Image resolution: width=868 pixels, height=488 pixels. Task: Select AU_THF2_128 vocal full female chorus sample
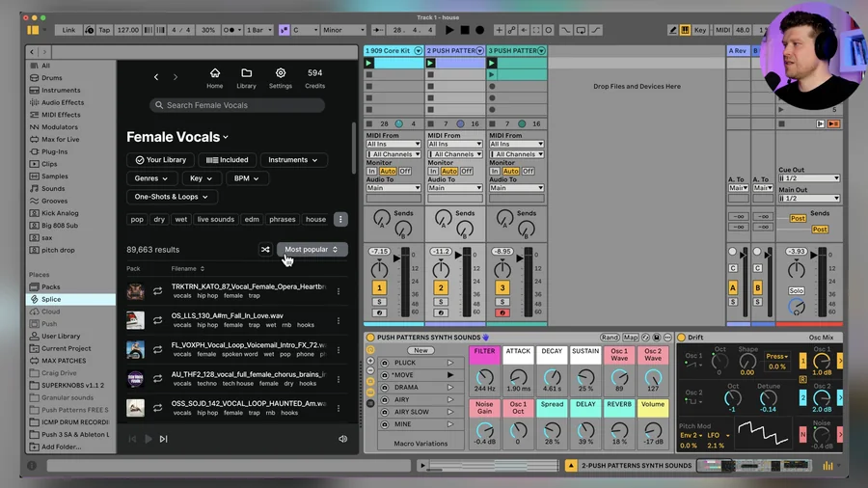[249, 374]
